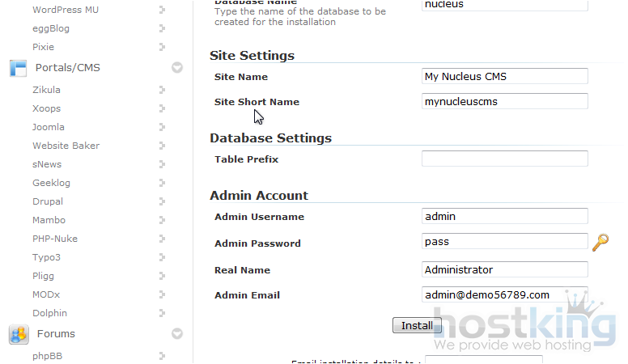Click the Site Name text field
Screen dimensions: 628x364
point(504,76)
